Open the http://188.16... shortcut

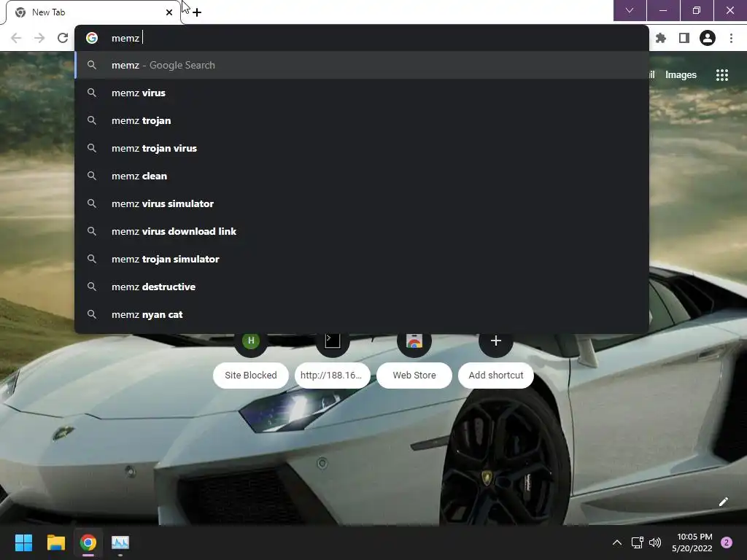332,376
